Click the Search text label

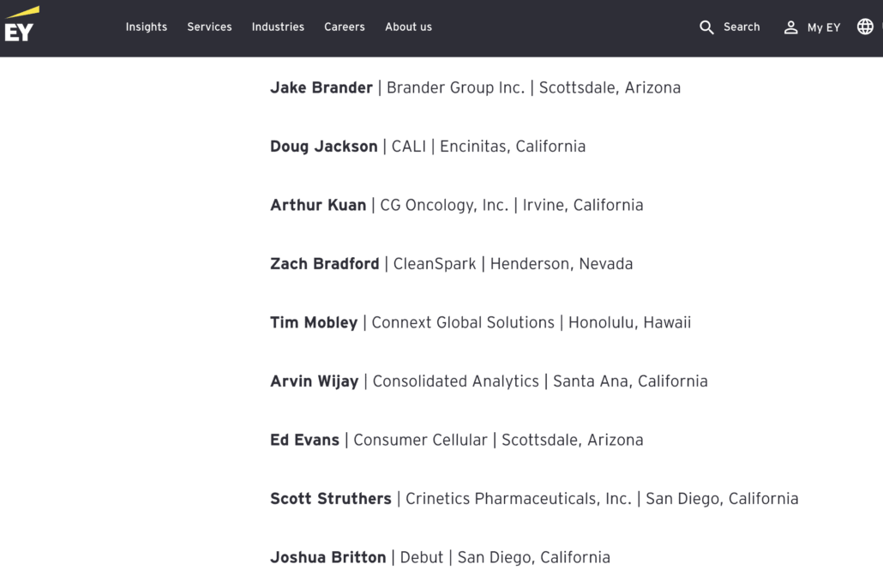click(x=742, y=27)
